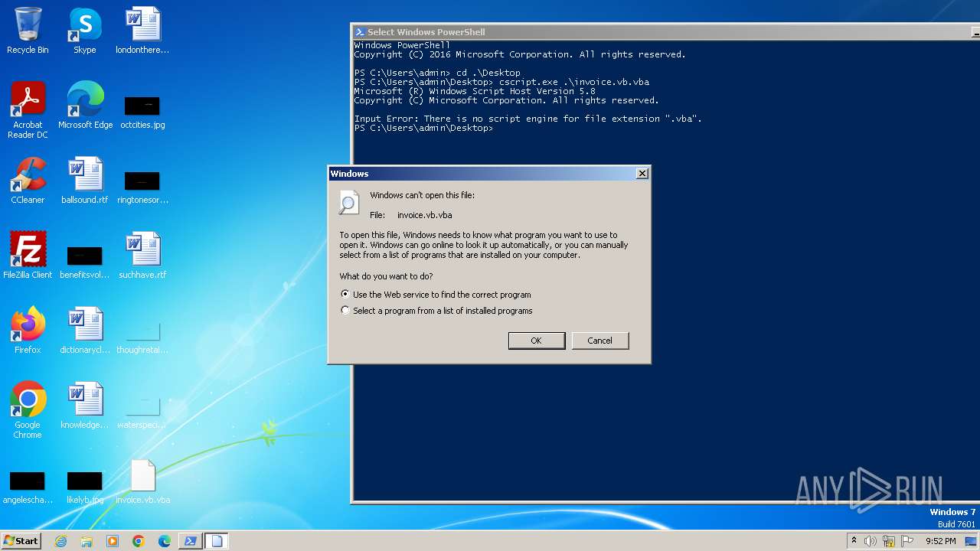
Task: Open Windows Media Player taskbar icon
Action: point(113,541)
